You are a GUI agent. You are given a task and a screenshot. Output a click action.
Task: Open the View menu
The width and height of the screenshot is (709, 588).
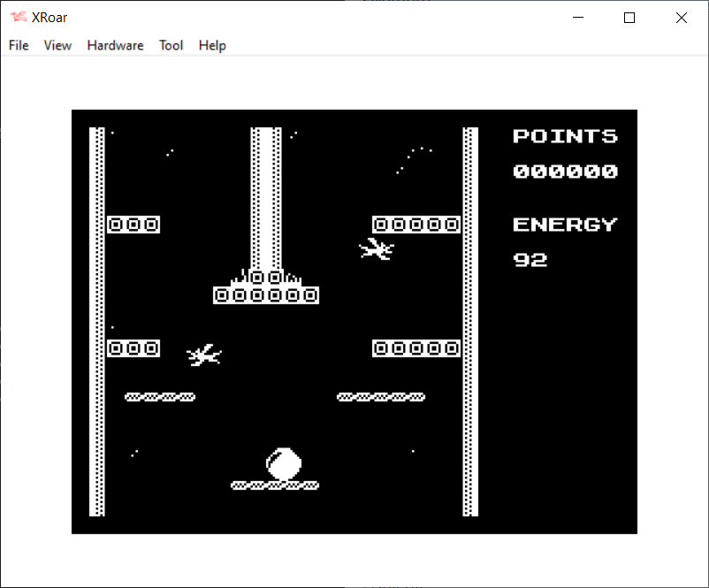coord(57,45)
